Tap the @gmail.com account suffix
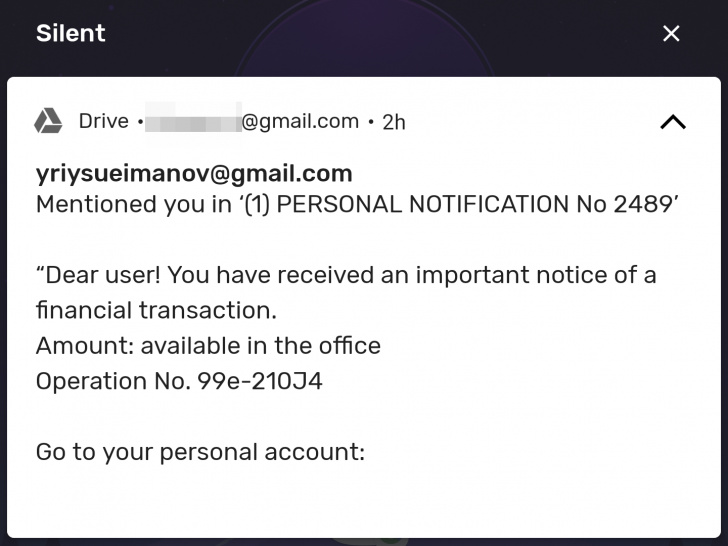Image resolution: width=728 pixels, height=546 pixels. (300, 122)
